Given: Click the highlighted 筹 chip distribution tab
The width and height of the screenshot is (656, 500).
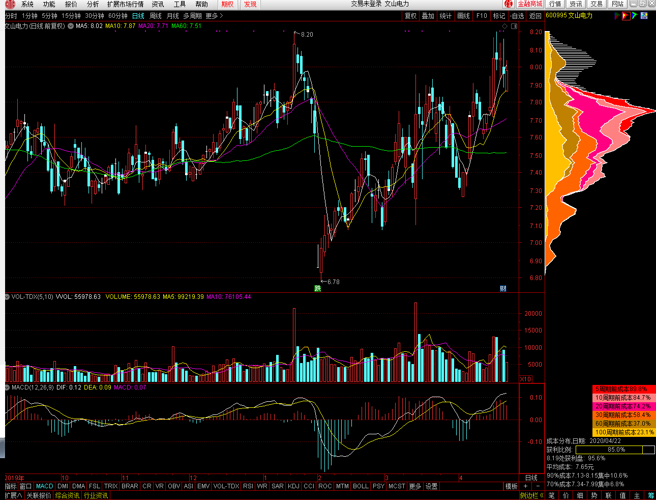Looking at the screenshot, I should pos(650,496).
